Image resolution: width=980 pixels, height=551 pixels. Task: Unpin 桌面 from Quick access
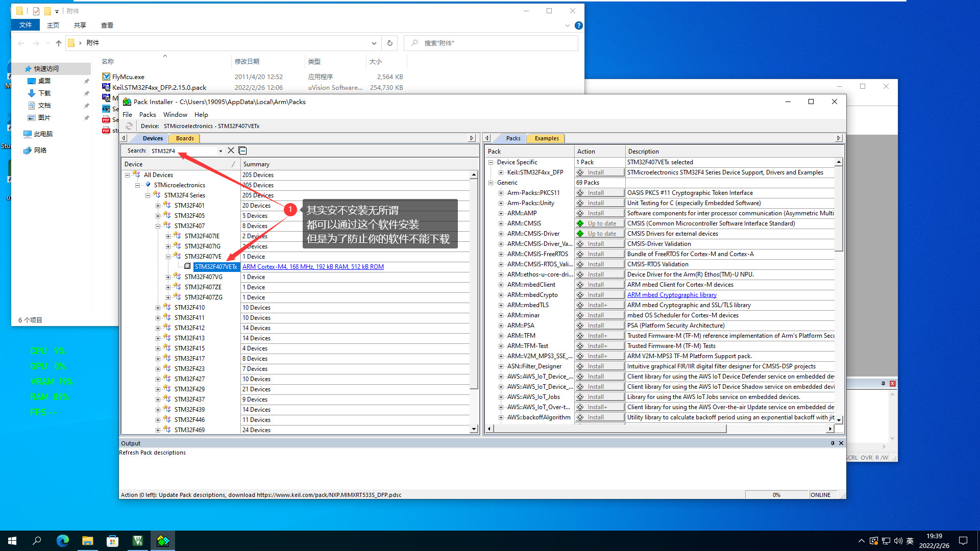pyautogui.click(x=87, y=81)
